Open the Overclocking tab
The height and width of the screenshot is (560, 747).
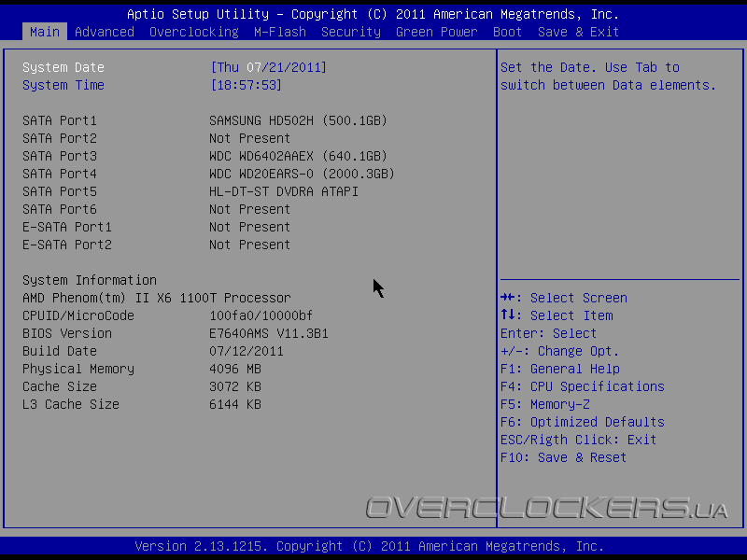point(194,32)
